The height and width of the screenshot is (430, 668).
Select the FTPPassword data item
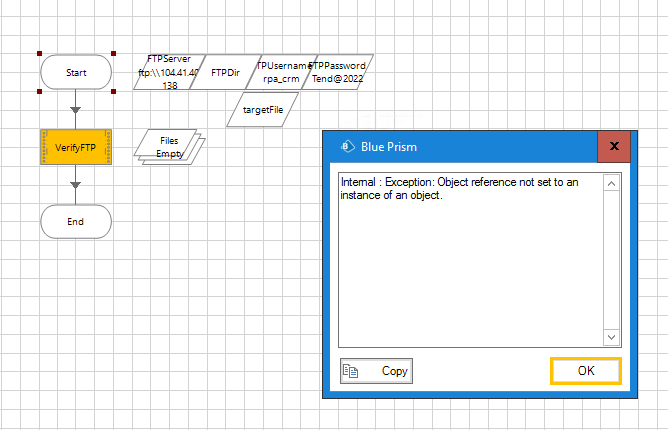(337, 72)
